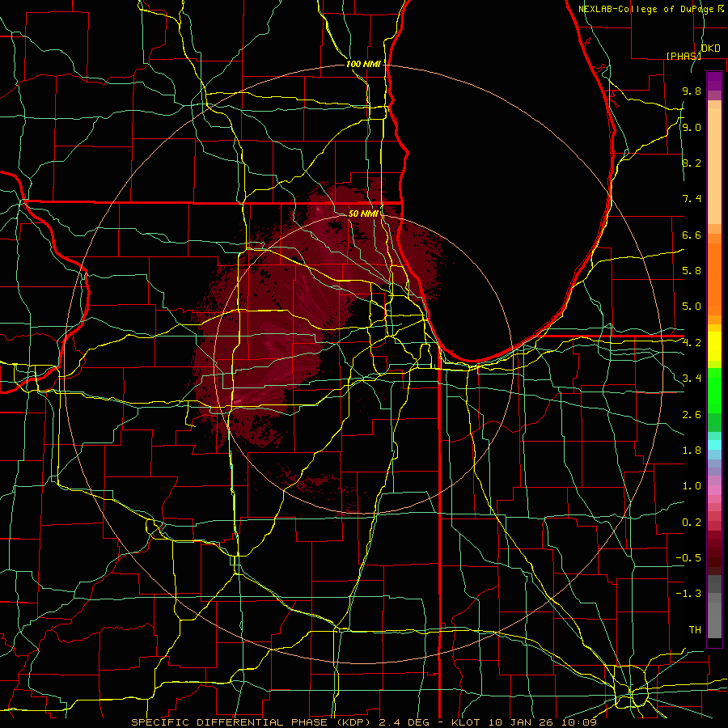
Task: Click the 1.8 scale value
Action: (x=692, y=451)
